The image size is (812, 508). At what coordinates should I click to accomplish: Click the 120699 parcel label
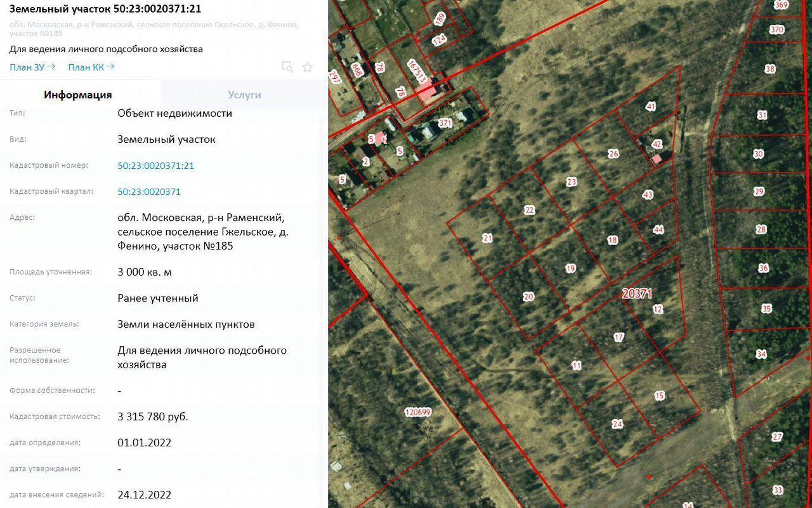click(417, 412)
